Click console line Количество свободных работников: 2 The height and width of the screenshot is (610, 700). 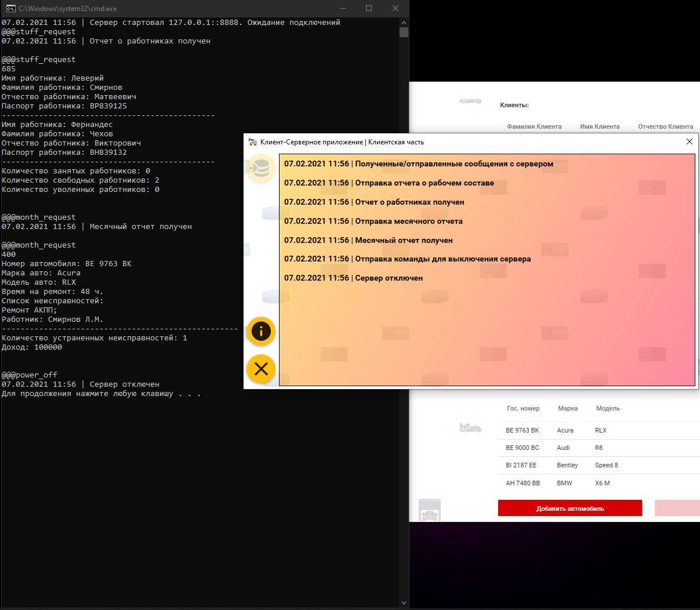81,180
